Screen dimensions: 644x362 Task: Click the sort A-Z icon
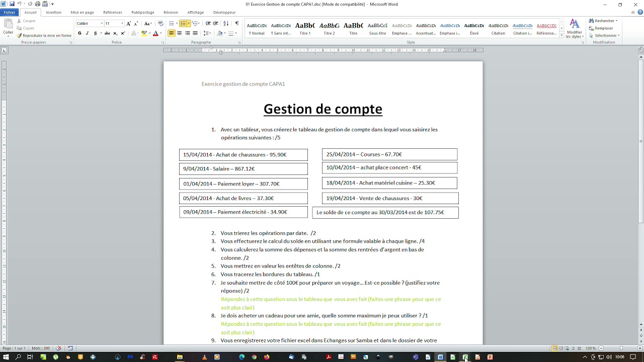[x=225, y=24]
